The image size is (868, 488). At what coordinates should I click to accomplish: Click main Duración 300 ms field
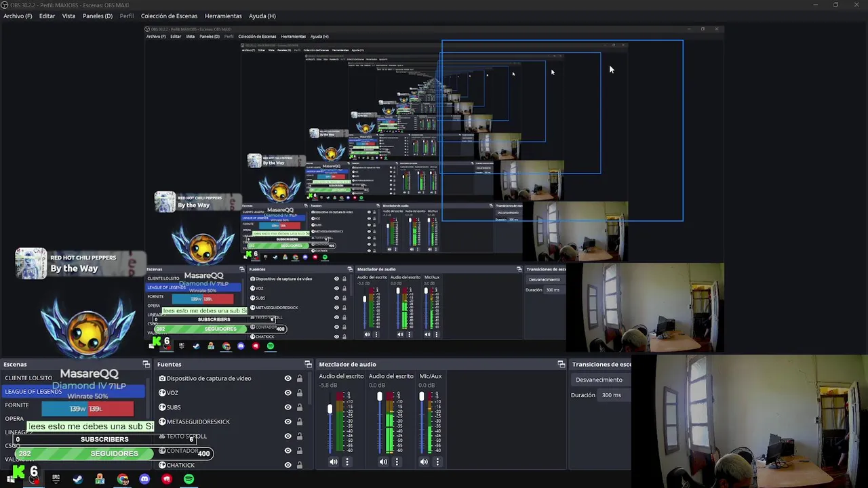616,395
